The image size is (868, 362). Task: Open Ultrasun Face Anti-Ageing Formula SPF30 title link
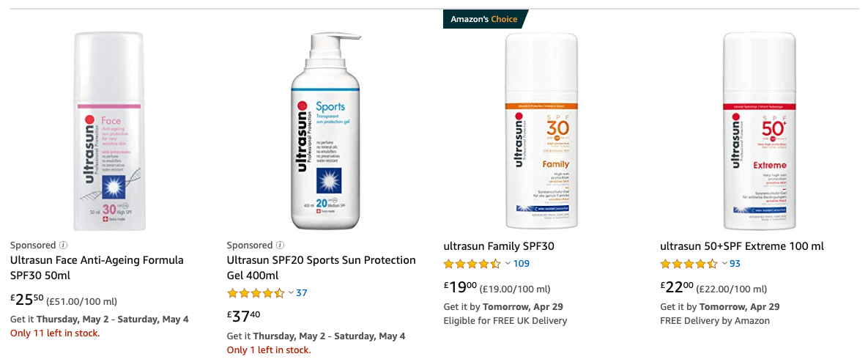pyautogui.click(x=97, y=267)
